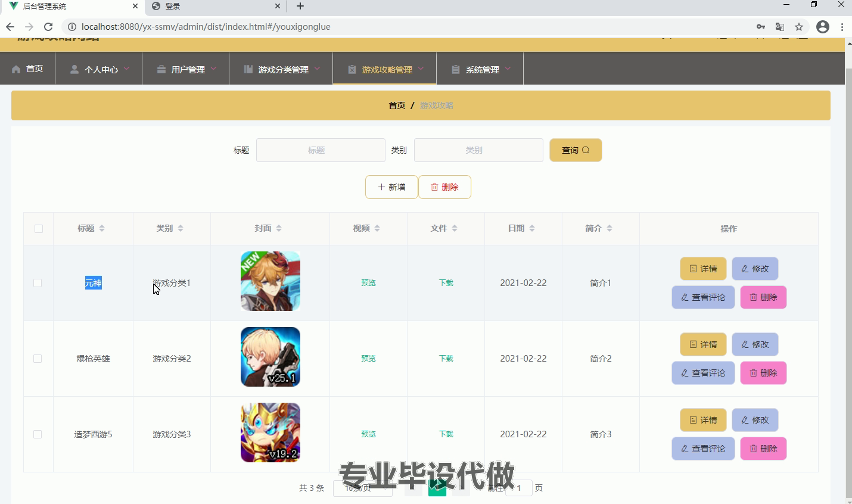The image size is (852, 504).
Task: Expand the 用户管理 dropdown arrow
Action: coord(213,69)
